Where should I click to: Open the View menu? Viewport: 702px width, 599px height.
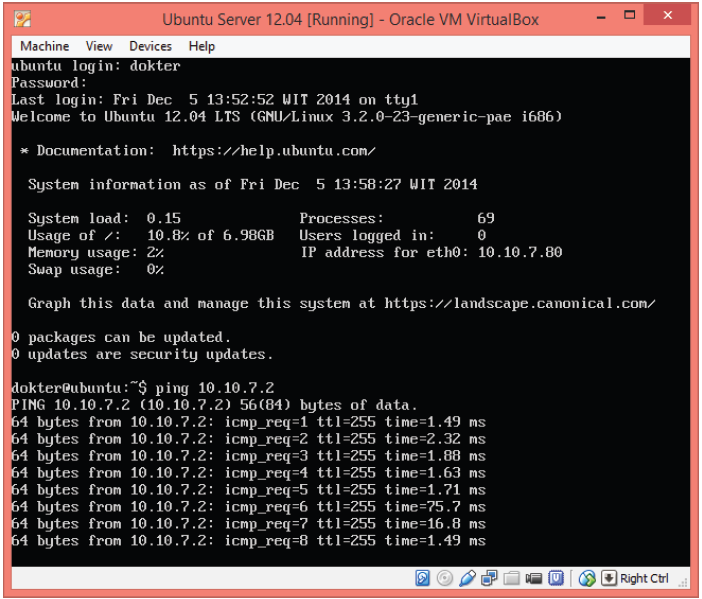[x=99, y=46]
